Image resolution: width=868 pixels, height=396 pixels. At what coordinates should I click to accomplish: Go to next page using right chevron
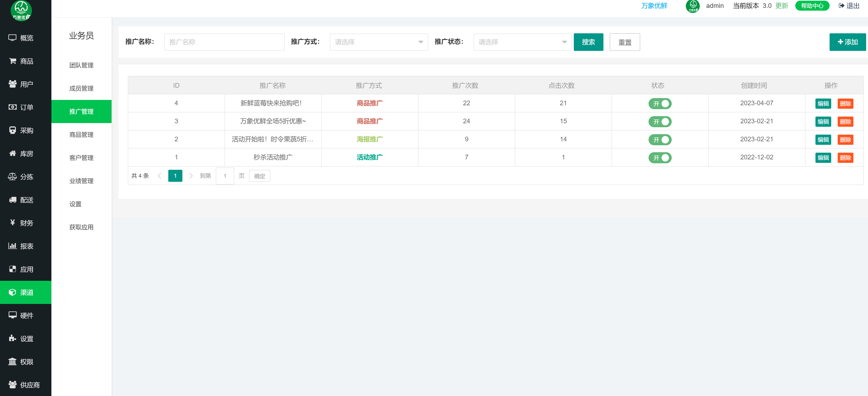coord(191,176)
